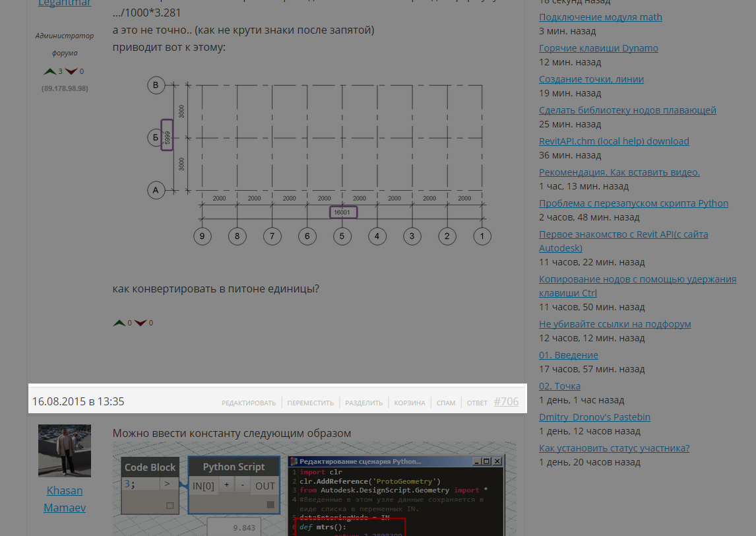
Task: Open the topic Подключение модуля math
Action: pos(600,17)
